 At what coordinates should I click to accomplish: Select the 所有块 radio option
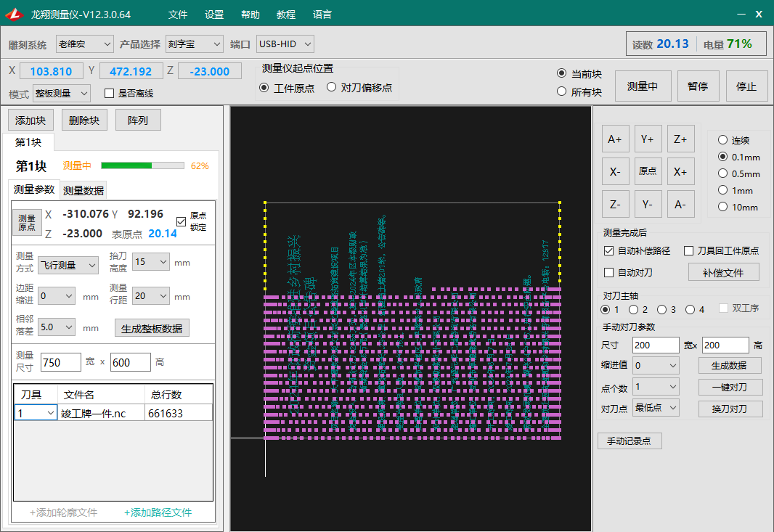tap(561, 91)
